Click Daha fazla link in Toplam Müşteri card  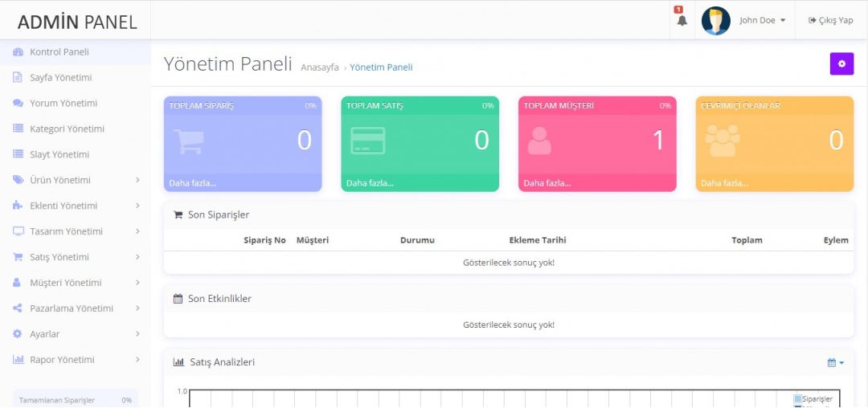547,183
